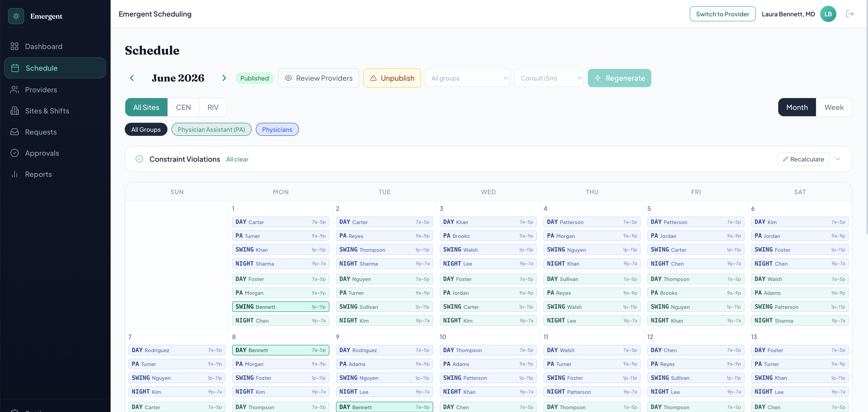The height and width of the screenshot is (412, 868).
Task: Switch to Month view
Action: tap(797, 107)
